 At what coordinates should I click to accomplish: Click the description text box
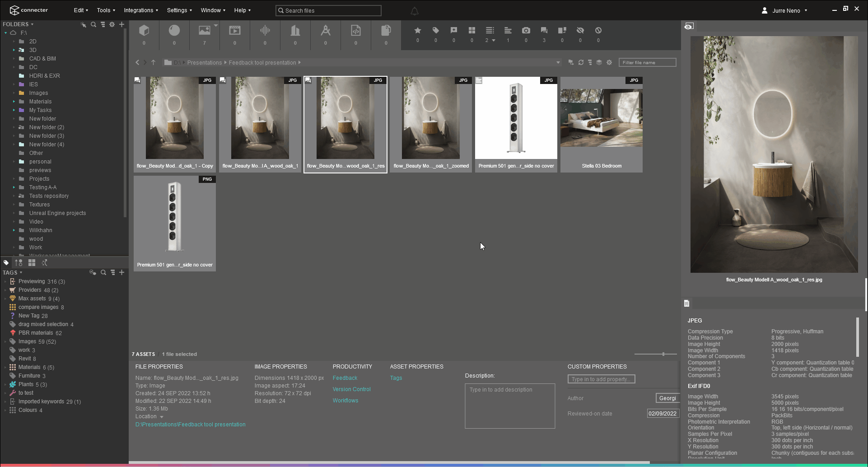pos(510,406)
